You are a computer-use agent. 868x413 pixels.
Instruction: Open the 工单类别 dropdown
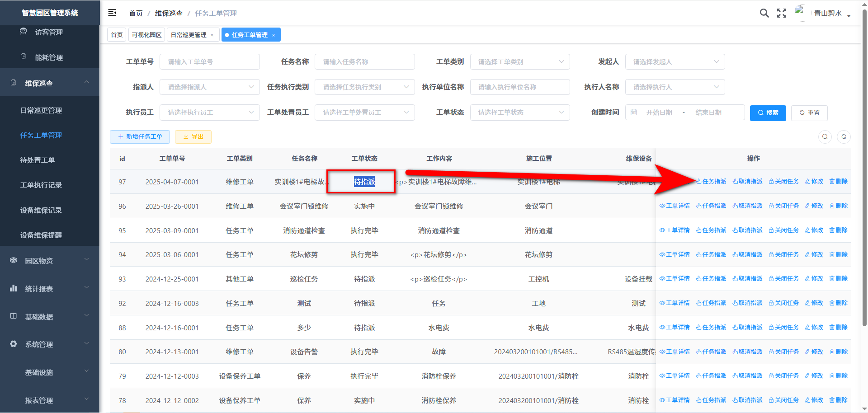pyautogui.click(x=519, y=62)
